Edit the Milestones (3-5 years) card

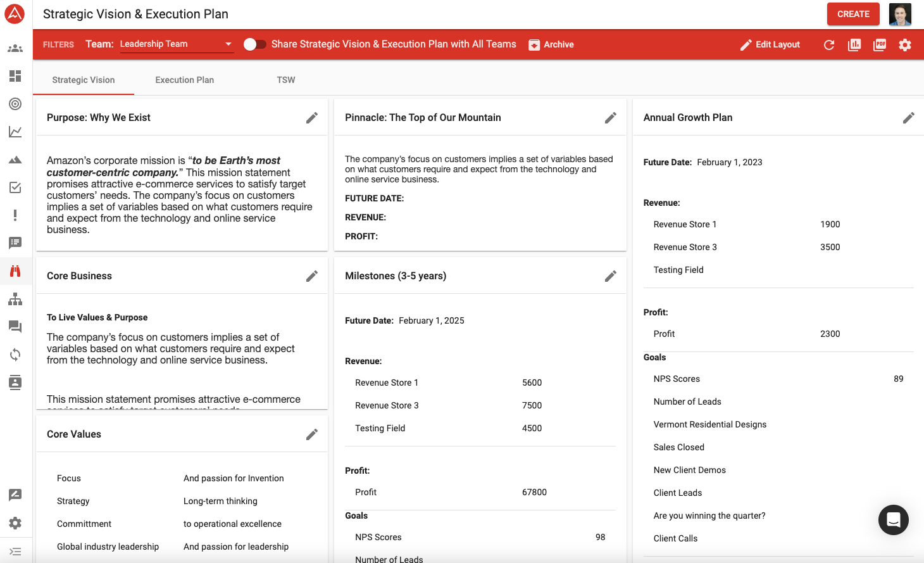610,276
